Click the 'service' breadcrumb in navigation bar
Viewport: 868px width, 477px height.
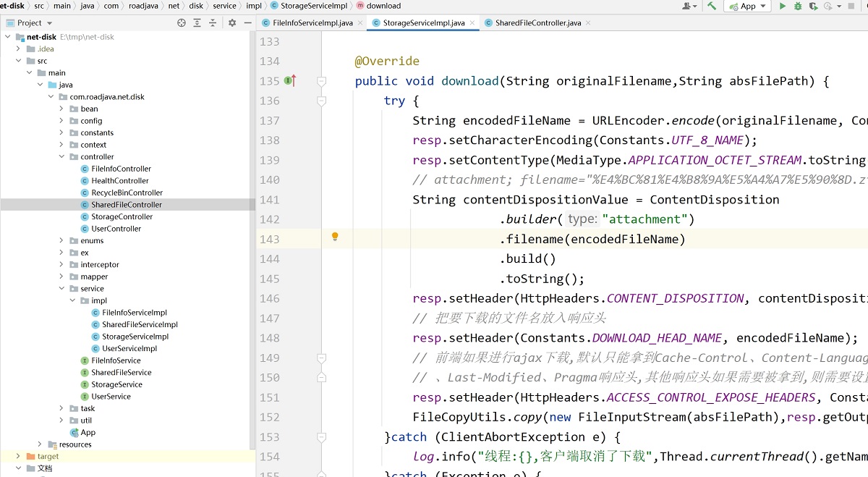(x=224, y=6)
